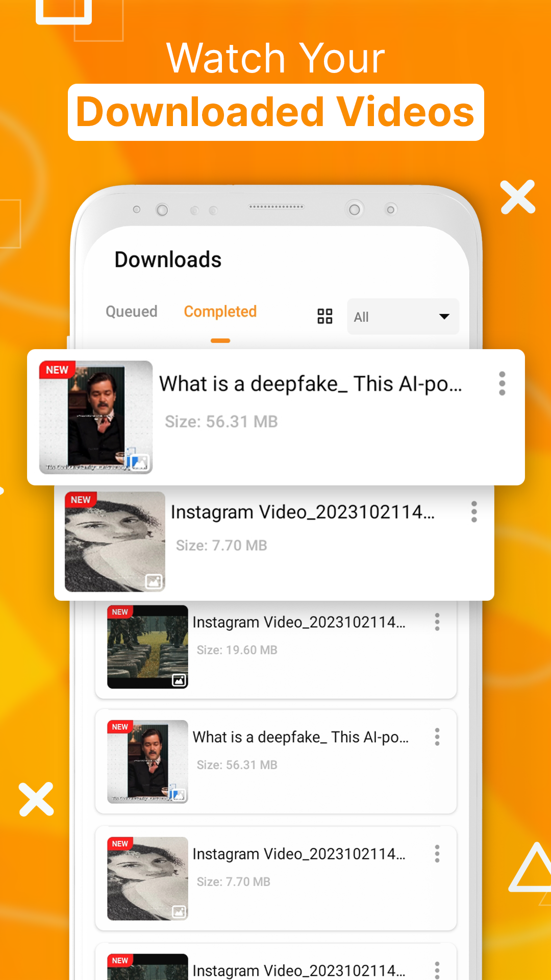
Task: Switch to the Queued tab
Action: (x=131, y=311)
